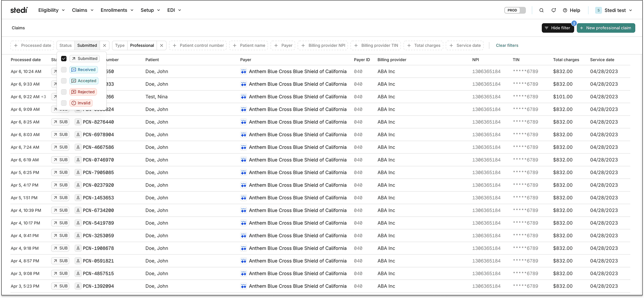Click the Hide filter button
644x298 pixels.
pyautogui.click(x=558, y=28)
